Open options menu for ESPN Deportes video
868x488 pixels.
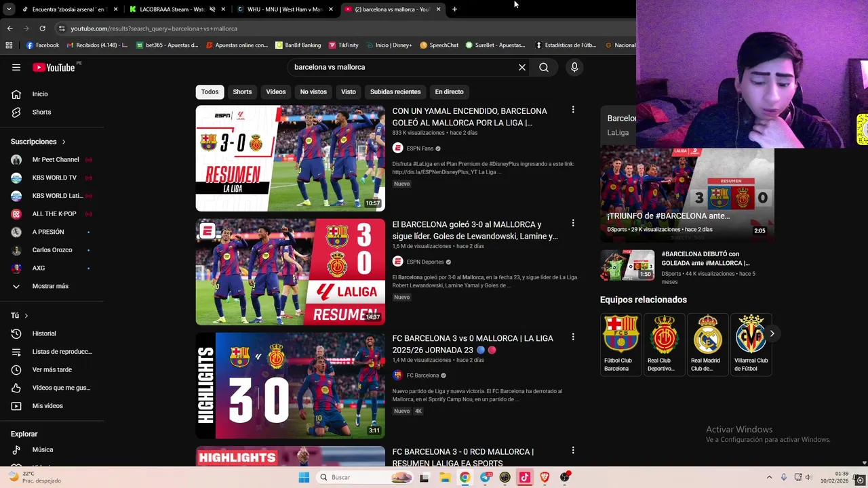point(573,223)
